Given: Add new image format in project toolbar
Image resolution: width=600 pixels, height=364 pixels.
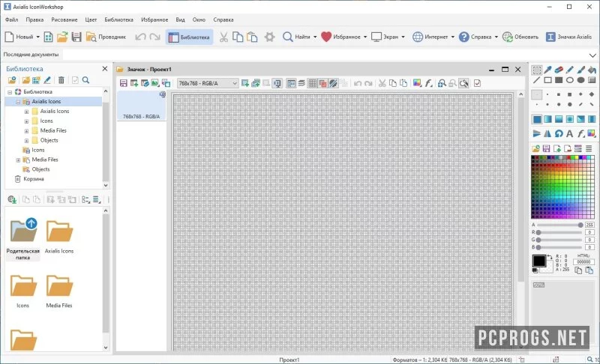Looking at the screenshot, I should (x=134, y=83).
